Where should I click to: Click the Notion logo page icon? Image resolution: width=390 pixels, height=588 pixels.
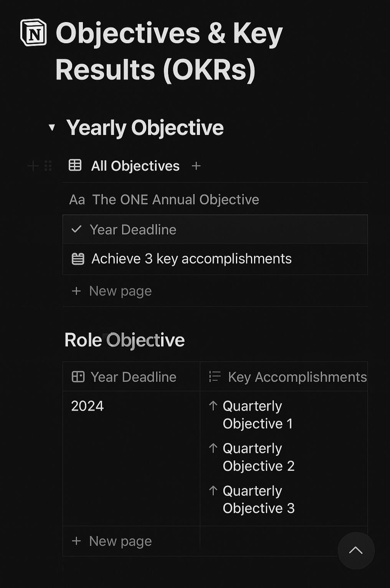(34, 33)
